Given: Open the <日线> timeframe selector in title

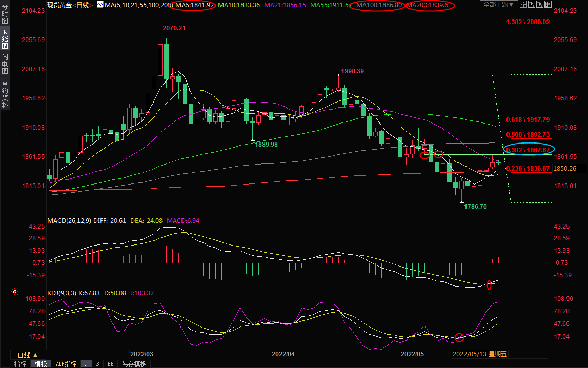Looking at the screenshot, I should [82, 5].
